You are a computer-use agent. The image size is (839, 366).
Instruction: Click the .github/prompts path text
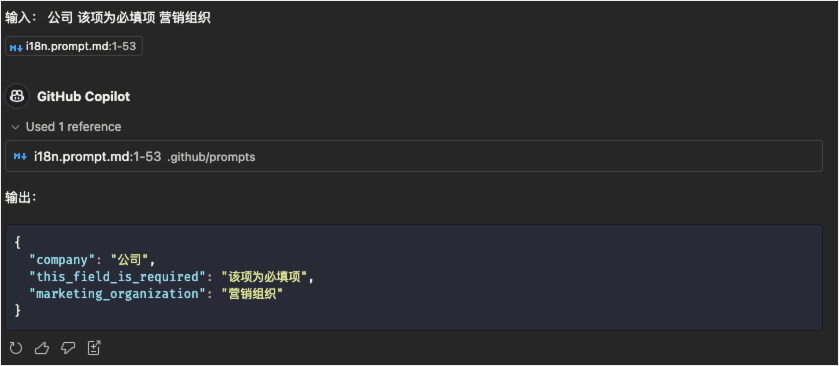click(x=211, y=157)
